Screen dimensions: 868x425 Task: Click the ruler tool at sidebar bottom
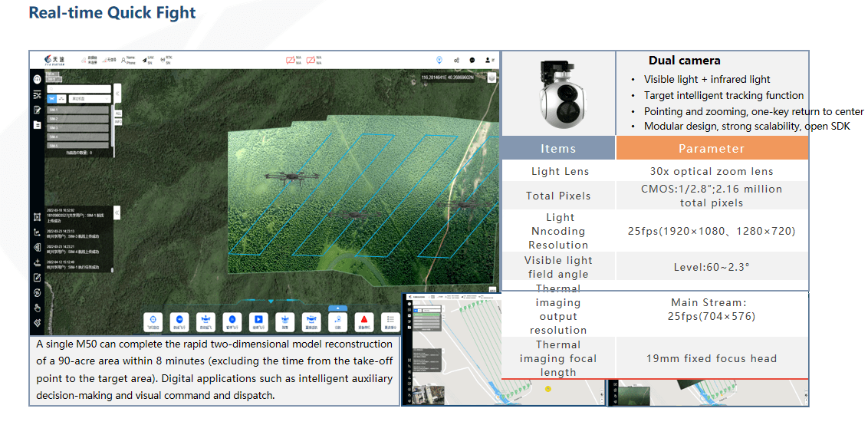[x=37, y=323]
